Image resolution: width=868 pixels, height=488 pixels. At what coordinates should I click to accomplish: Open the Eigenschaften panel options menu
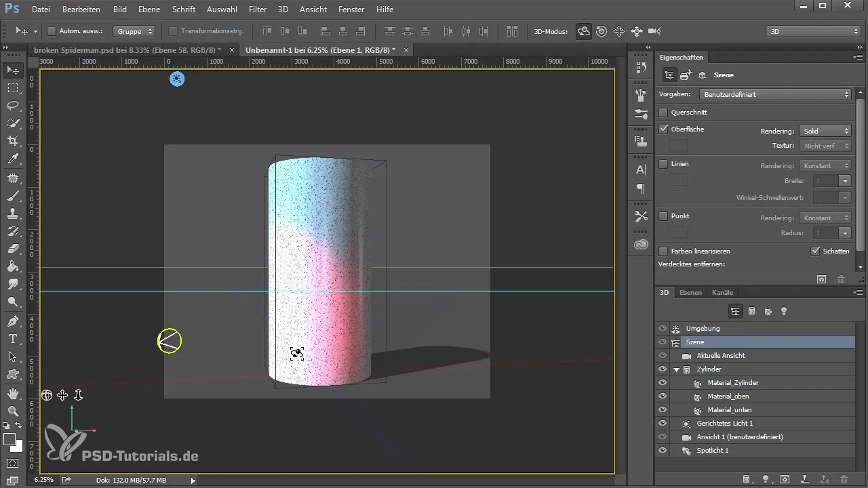pyautogui.click(x=859, y=58)
